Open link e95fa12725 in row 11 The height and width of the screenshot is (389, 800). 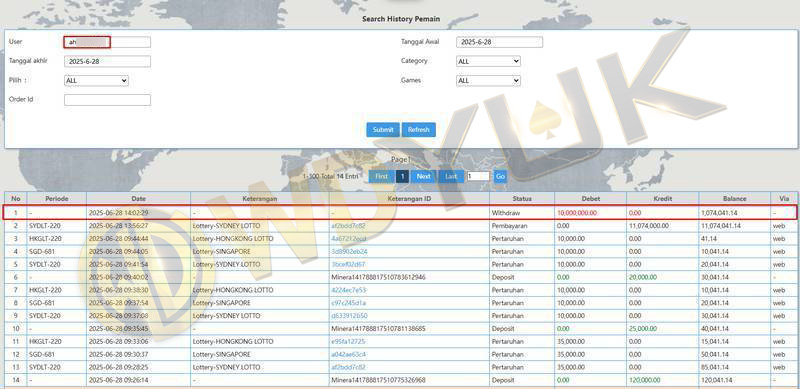coord(348,342)
